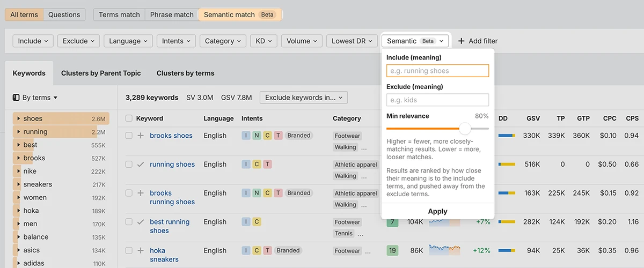
Task: Open the running shoes keyword link
Action: 172,165
